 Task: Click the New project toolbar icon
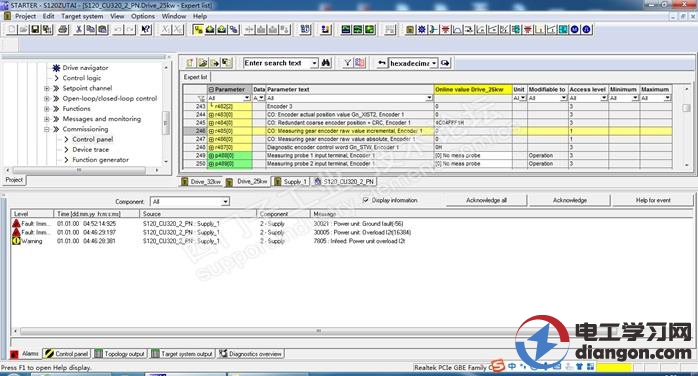(12, 29)
